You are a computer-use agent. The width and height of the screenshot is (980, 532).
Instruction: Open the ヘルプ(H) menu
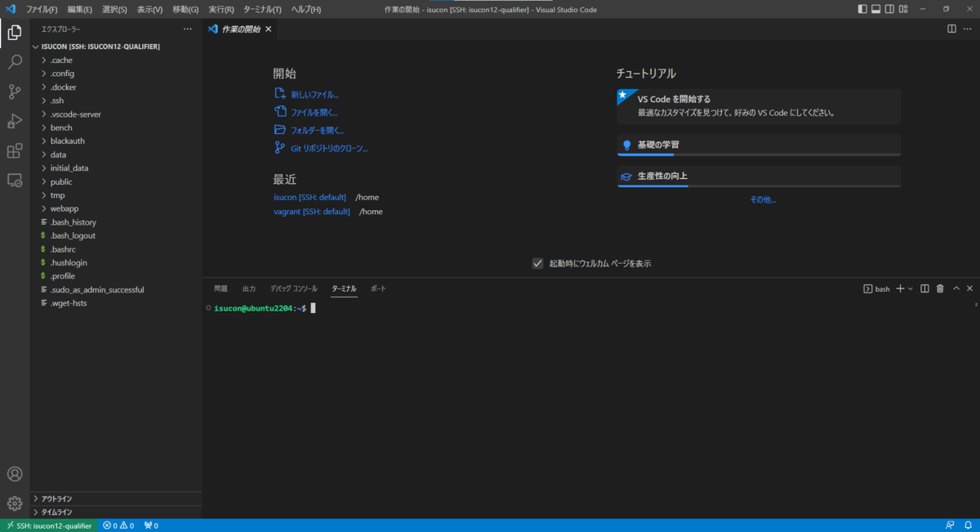306,9
